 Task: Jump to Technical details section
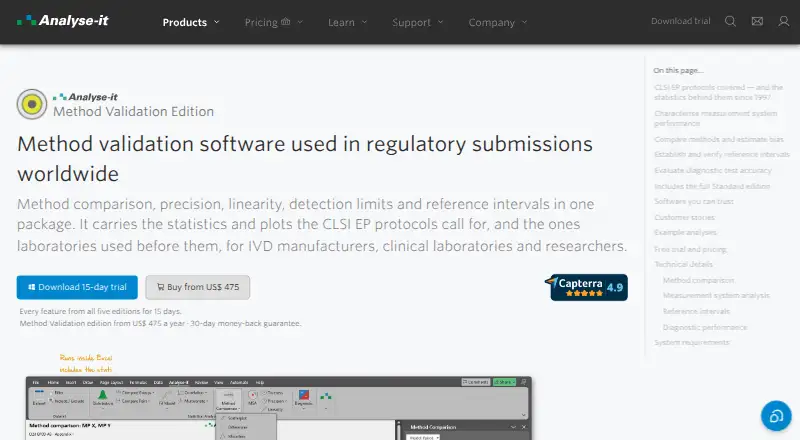click(x=683, y=264)
